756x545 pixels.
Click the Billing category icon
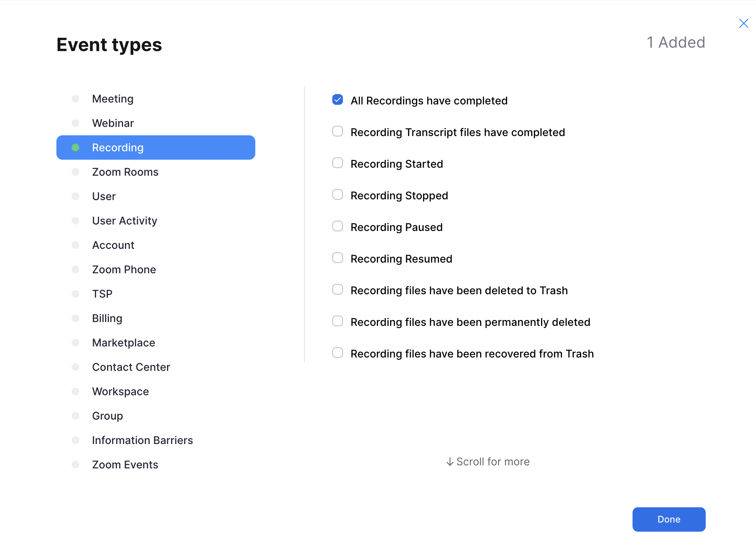click(x=76, y=318)
